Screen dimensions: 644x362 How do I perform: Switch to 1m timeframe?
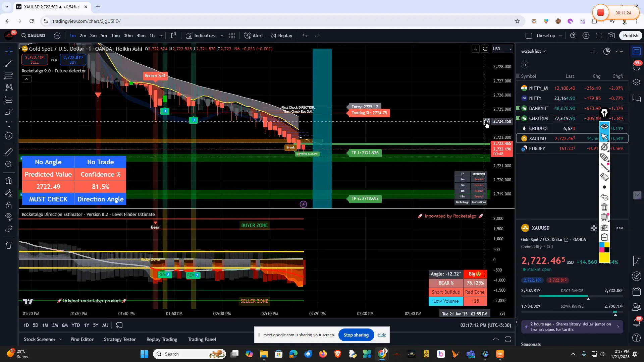click(x=72, y=36)
